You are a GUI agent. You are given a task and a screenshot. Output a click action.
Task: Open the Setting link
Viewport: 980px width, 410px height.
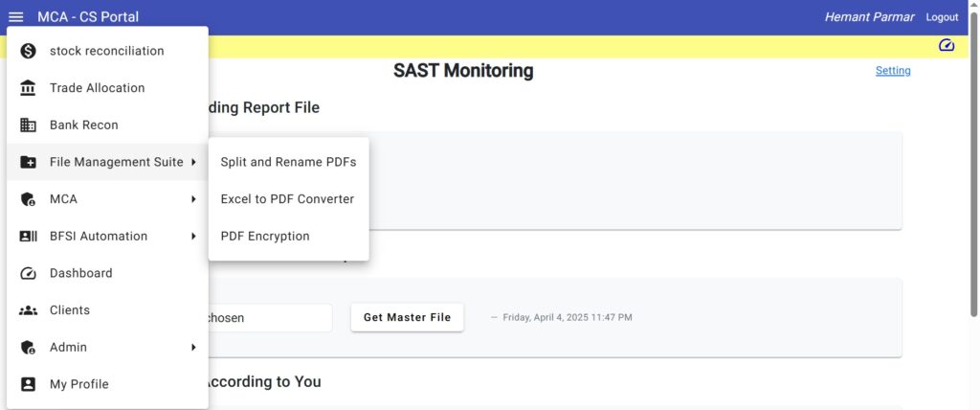point(893,71)
